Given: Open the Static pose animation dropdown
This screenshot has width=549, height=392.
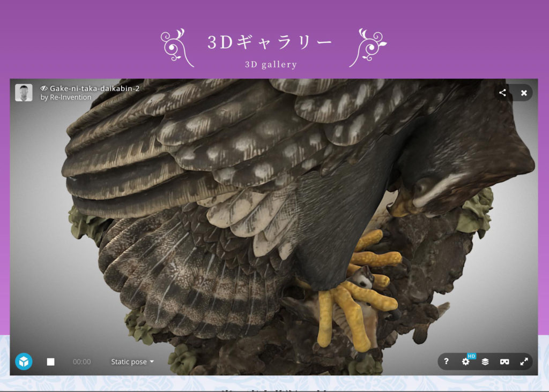Looking at the screenshot, I should point(129,362).
